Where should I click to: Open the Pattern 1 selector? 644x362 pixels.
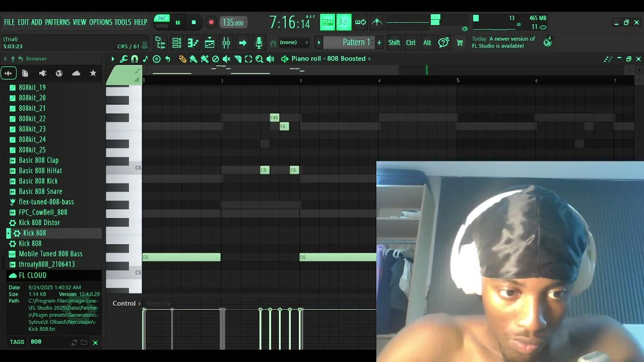pyautogui.click(x=349, y=42)
